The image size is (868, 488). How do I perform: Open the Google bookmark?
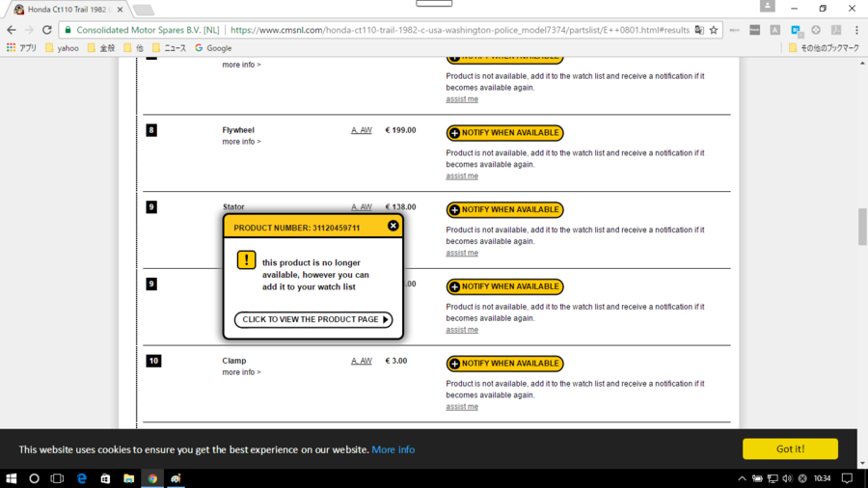(213, 48)
